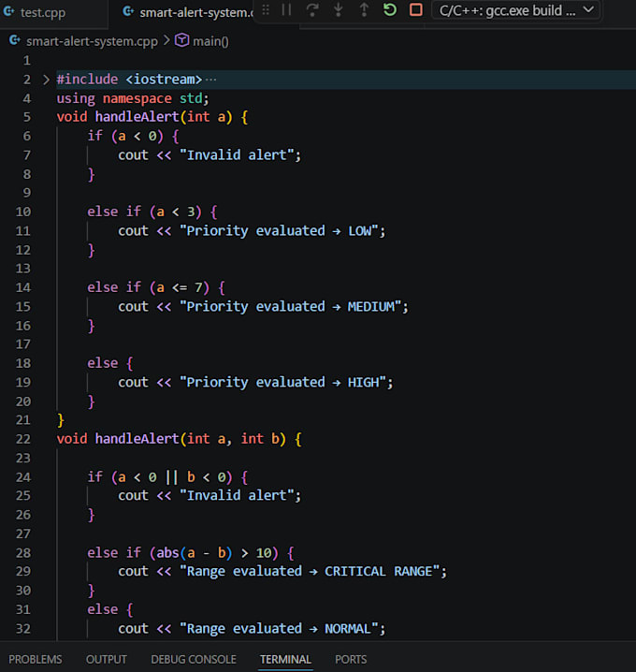Select the smart-alert-system.cpp editor tab
The width and height of the screenshot is (636, 672).
coord(195,12)
